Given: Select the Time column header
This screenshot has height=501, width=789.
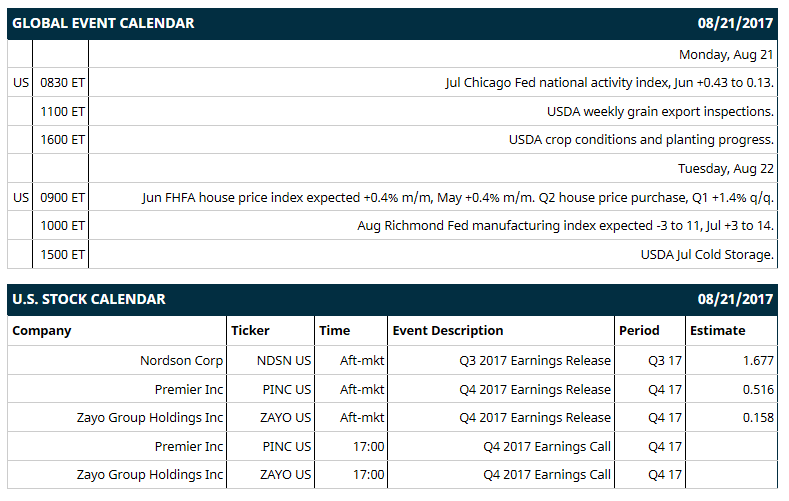Looking at the screenshot, I should point(334,330).
